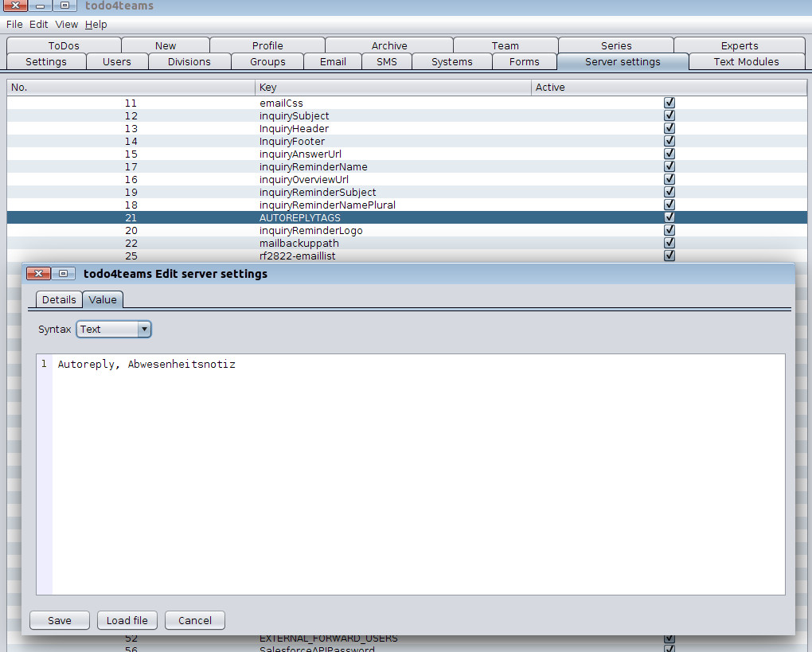Select the InquiryHeader key
Image resolution: width=812 pixels, height=652 pixels.
click(x=294, y=128)
